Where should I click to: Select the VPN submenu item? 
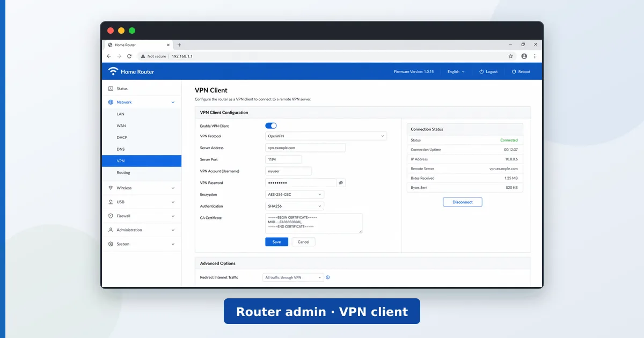(142, 161)
